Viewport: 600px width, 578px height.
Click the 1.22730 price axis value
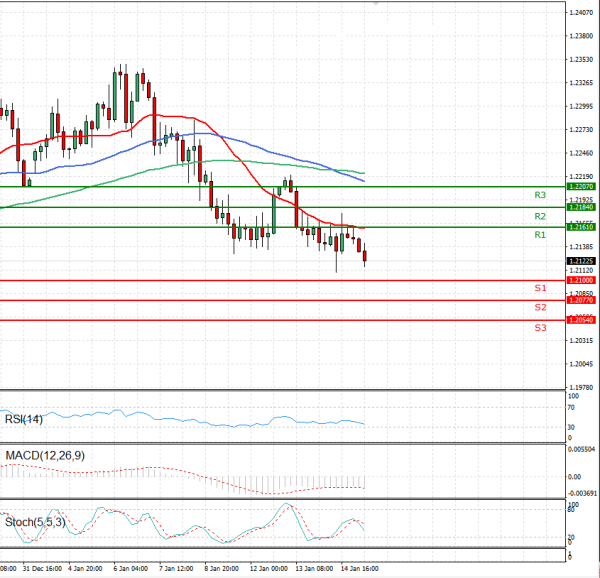(x=581, y=130)
